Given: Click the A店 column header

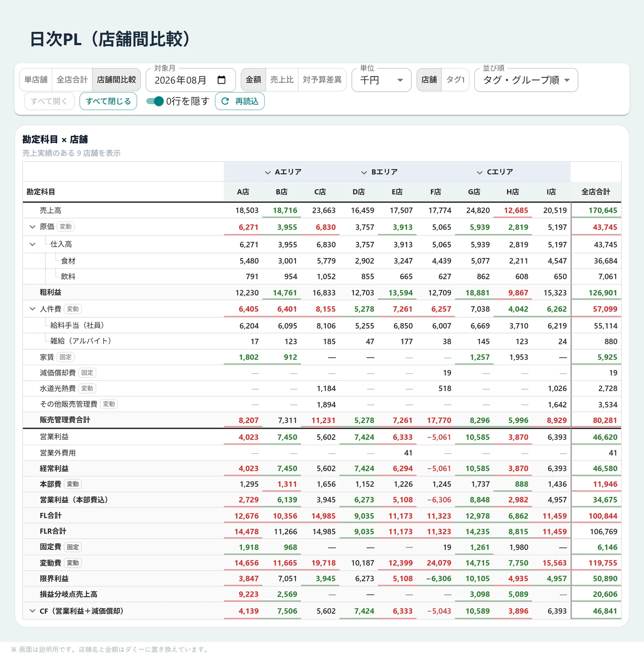Looking at the screenshot, I should (x=243, y=192).
